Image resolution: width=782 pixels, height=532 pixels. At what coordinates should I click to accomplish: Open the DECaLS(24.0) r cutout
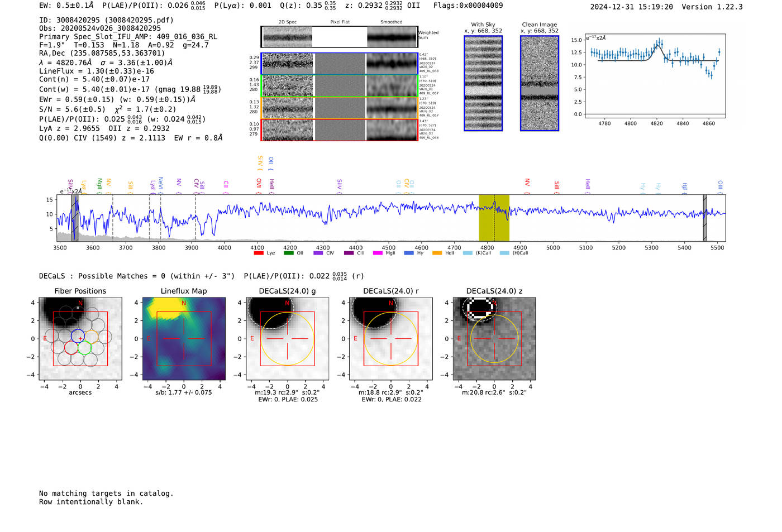tap(390, 338)
